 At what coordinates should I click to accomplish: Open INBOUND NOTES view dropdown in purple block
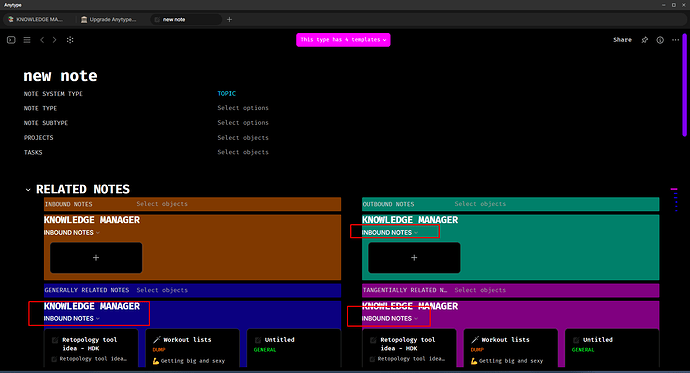(390, 318)
